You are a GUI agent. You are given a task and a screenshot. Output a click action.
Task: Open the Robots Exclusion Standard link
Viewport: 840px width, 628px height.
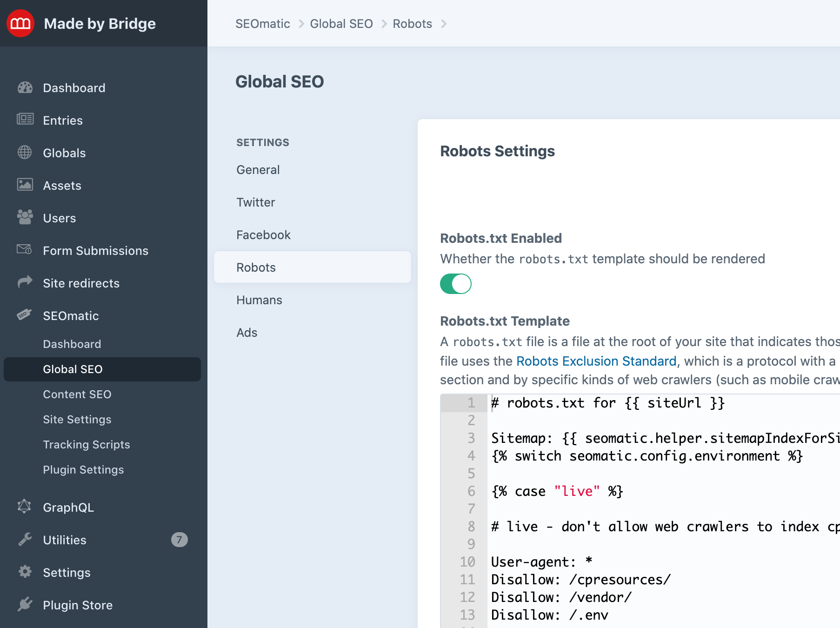pos(596,361)
